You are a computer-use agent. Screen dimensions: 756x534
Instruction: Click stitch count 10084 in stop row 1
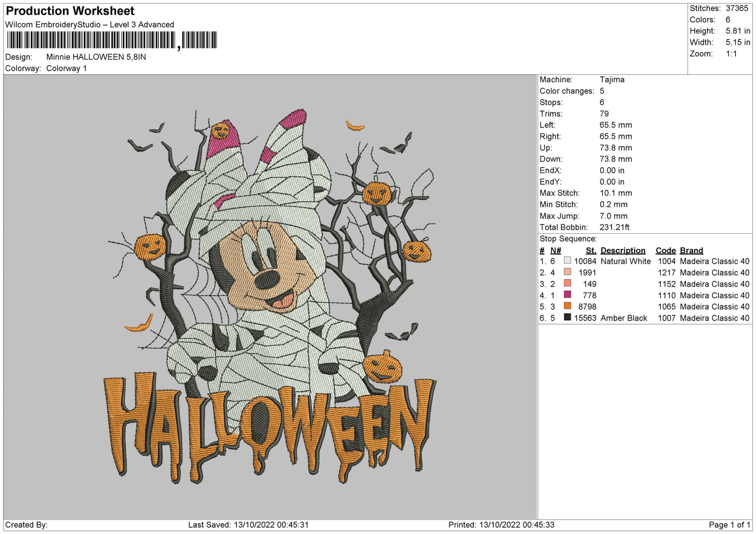[585, 262]
